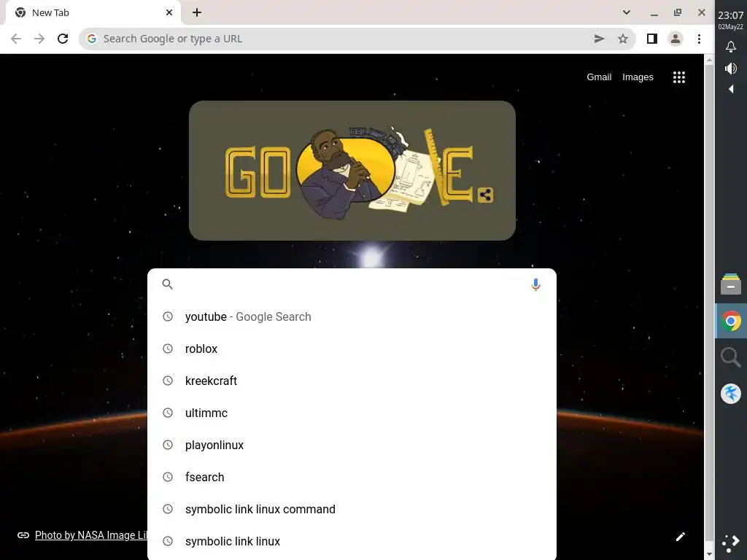Open Google Images link
The width and height of the screenshot is (747, 560).
(x=638, y=77)
